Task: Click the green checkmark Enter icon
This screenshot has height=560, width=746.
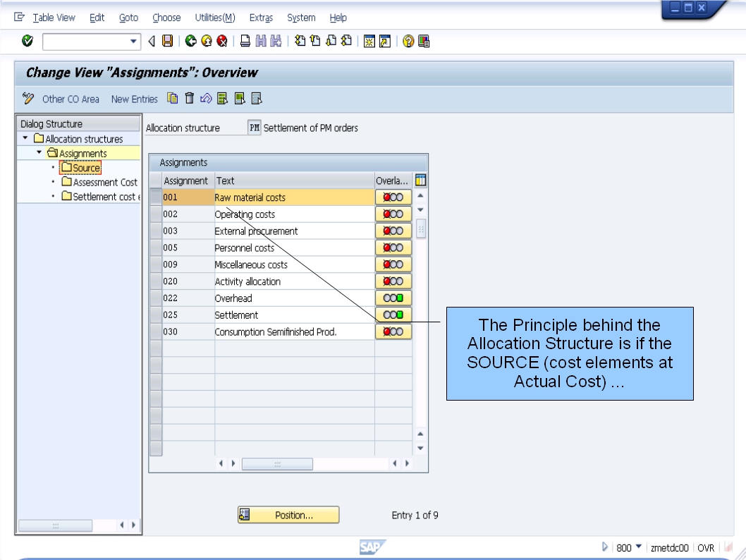Action: 27,41
